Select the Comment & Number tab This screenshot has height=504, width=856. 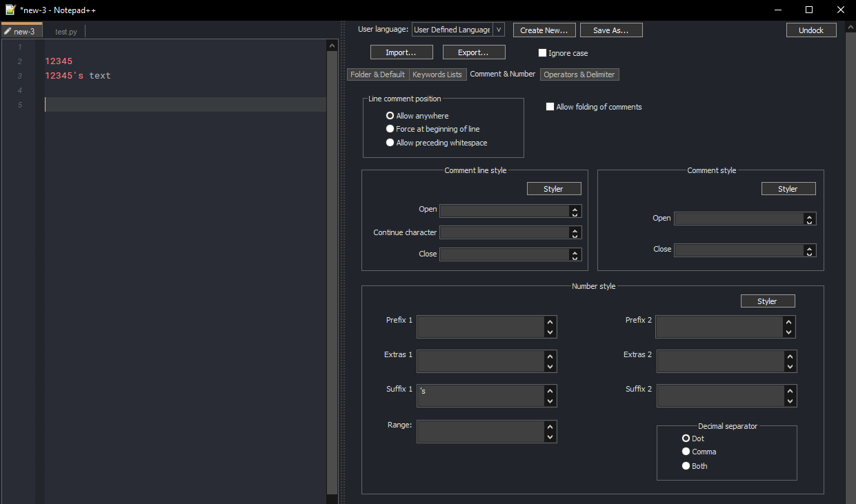[503, 74]
